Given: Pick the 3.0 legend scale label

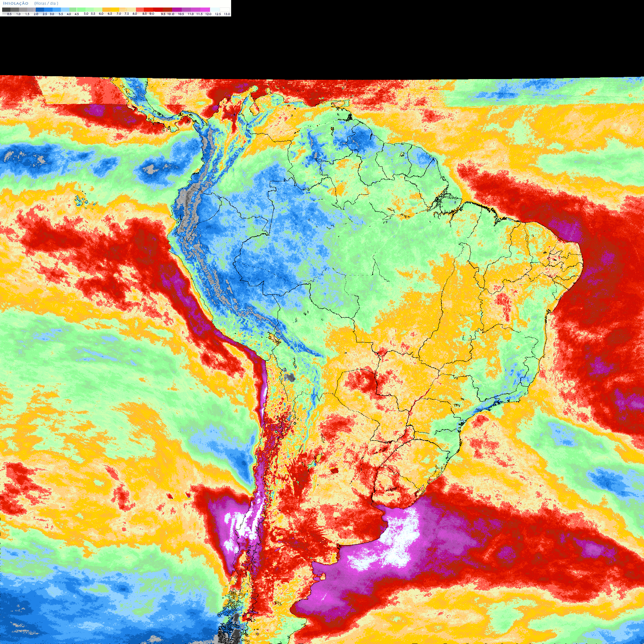Looking at the screenshot, I should click(52, 14).
